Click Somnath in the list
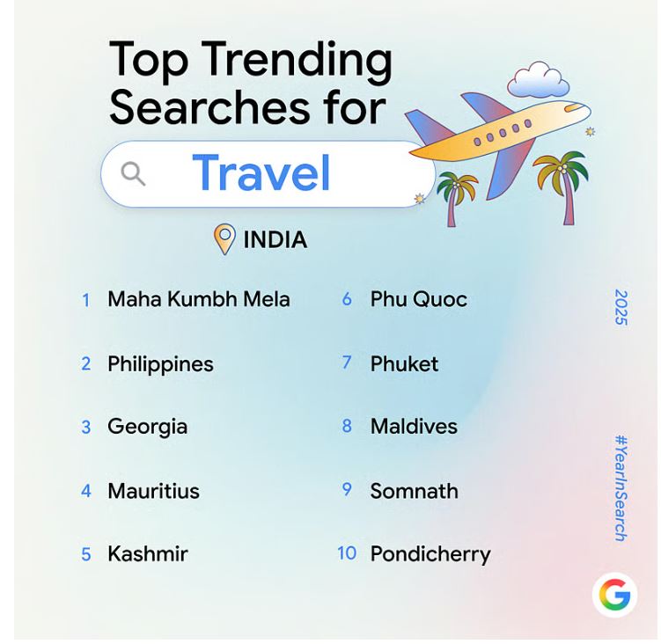Image resolution: width=661 pixels, height=644 pixels. point(414,491)
